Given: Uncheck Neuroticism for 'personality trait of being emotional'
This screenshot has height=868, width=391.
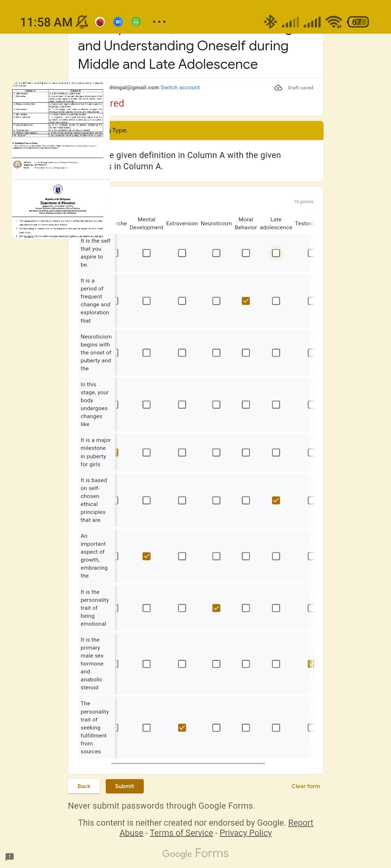Looking at the screenshot, I should click(x=216, y=608).
